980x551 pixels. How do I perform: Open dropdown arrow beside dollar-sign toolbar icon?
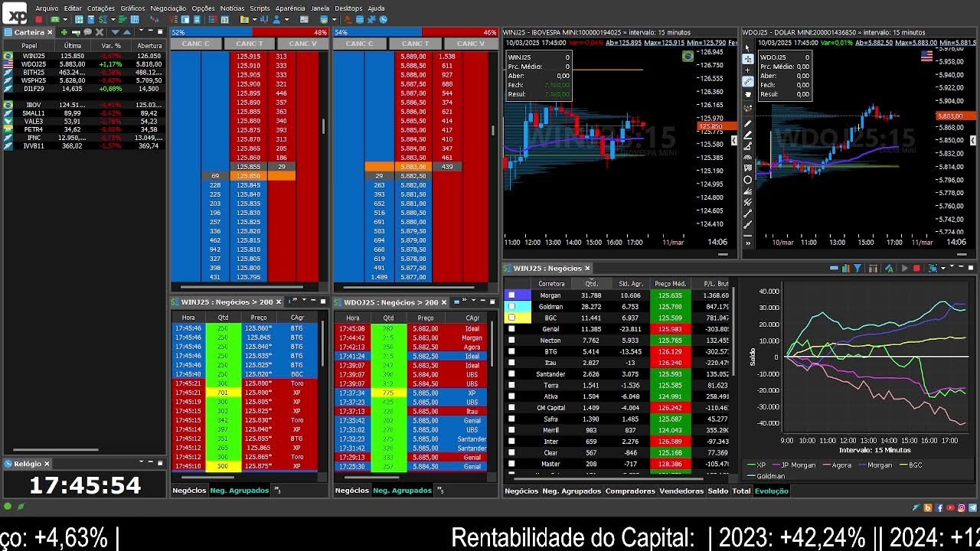(113, 19)
